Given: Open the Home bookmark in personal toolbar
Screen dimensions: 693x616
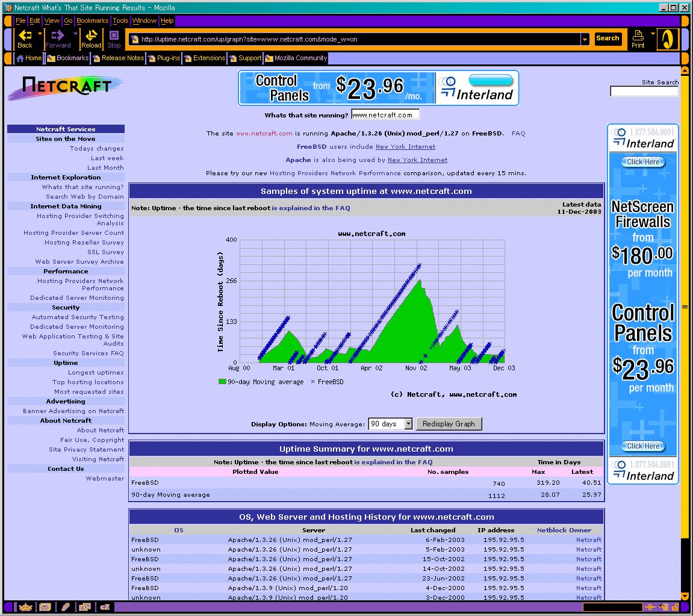Looking at the screenshot, I should click(29, 58).
